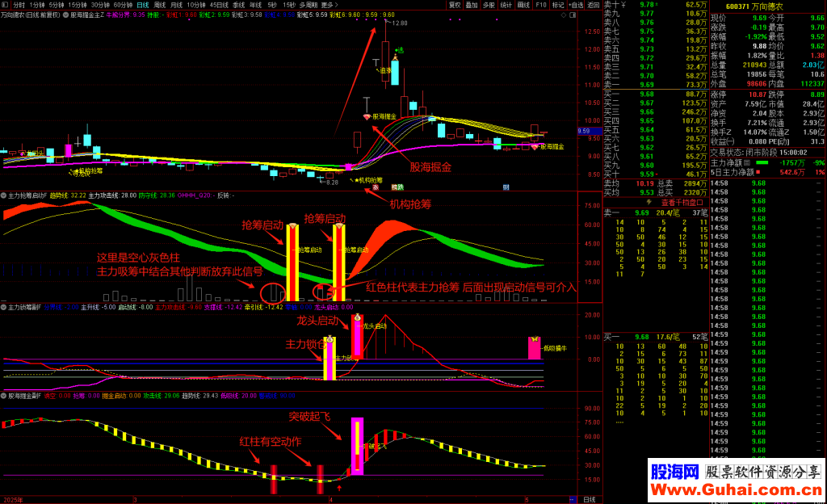The height and width of the screenshot is (504, 827).
Task: Open settings icon of 主力锁筹副F indicator
Action: [3, 307]
